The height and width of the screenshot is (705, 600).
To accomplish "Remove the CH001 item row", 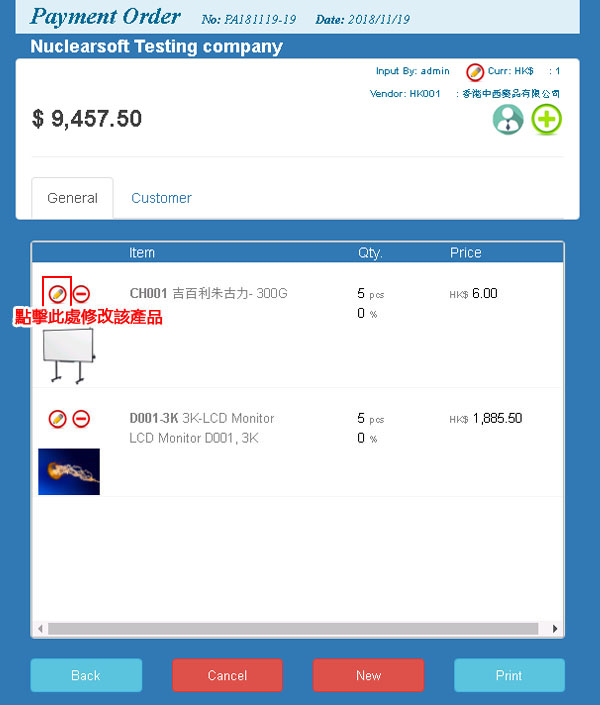I will pos(81,294).
